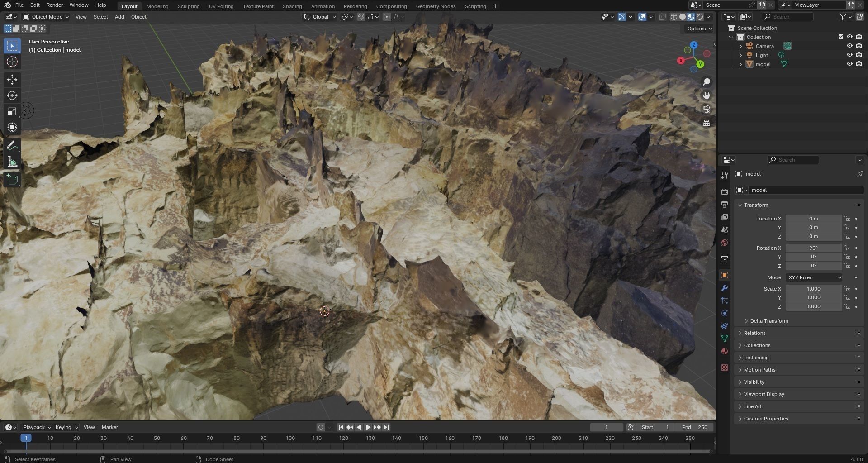868x463 pixels.
Task: Activate the Transform tool
Action: [12, 127]
